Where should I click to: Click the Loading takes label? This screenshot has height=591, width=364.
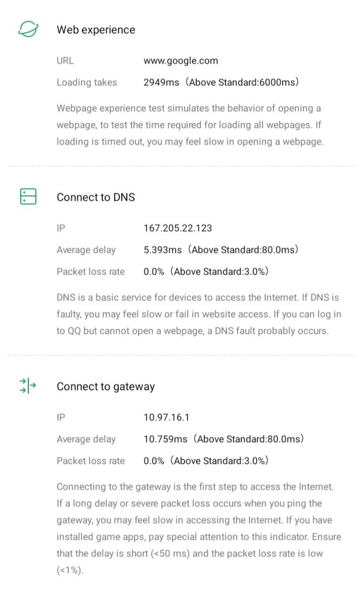87,83
